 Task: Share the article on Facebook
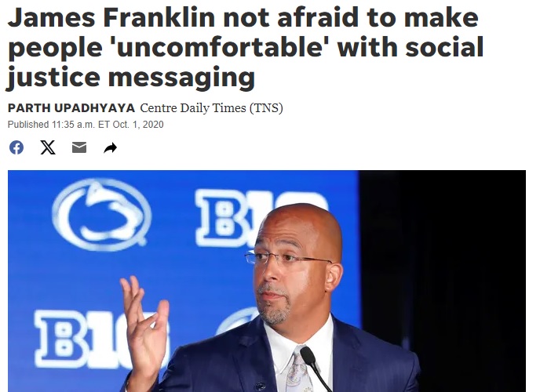(16, 147)
